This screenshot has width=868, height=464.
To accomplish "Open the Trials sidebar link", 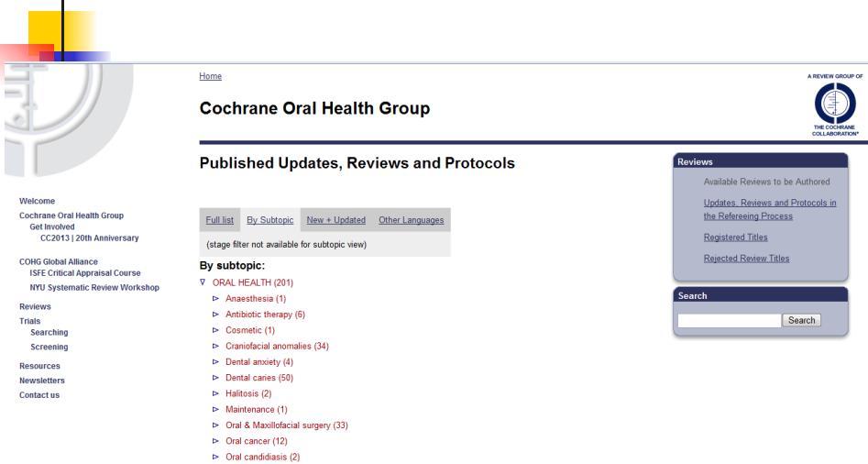I will [x=30, y=321].
